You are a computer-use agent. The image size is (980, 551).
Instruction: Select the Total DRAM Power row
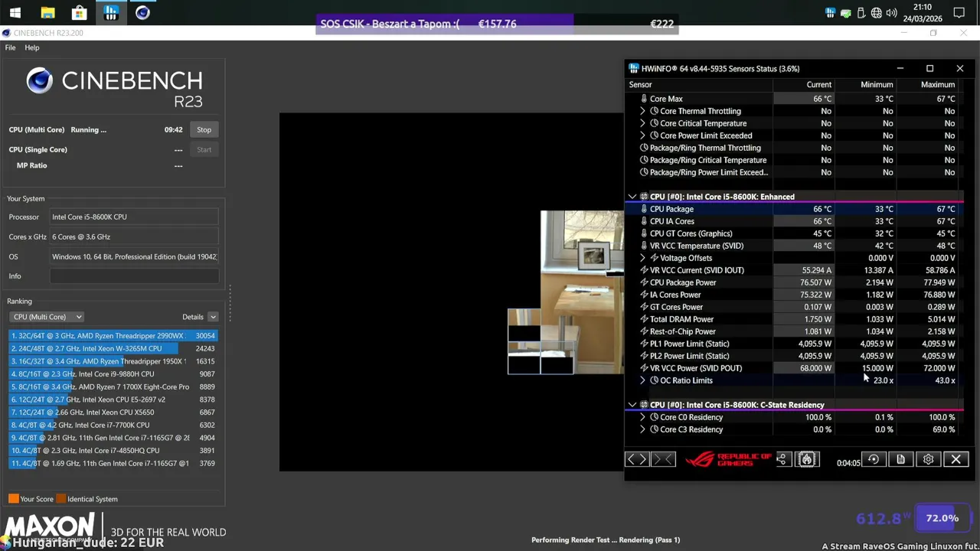pos(793,319)
